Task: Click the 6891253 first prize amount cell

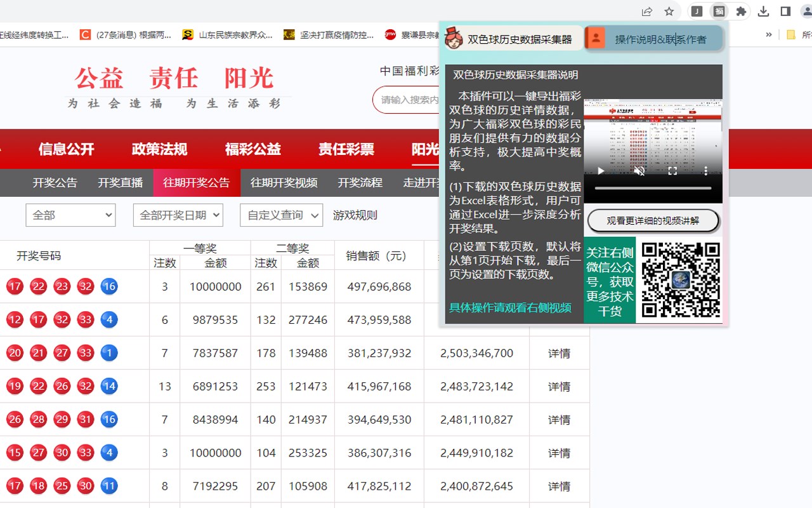Action: (215, 386)
